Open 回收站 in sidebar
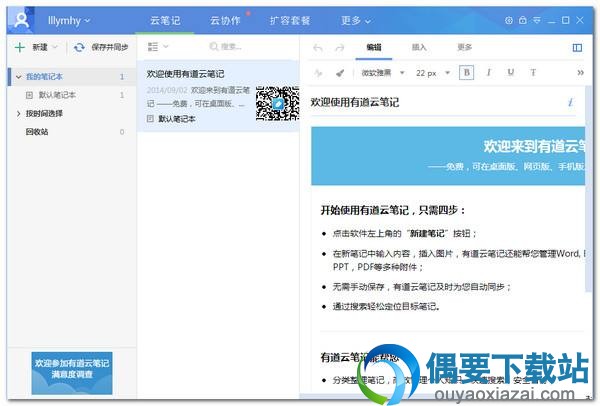Screen dimensions: 600x406 pos(37,132)
